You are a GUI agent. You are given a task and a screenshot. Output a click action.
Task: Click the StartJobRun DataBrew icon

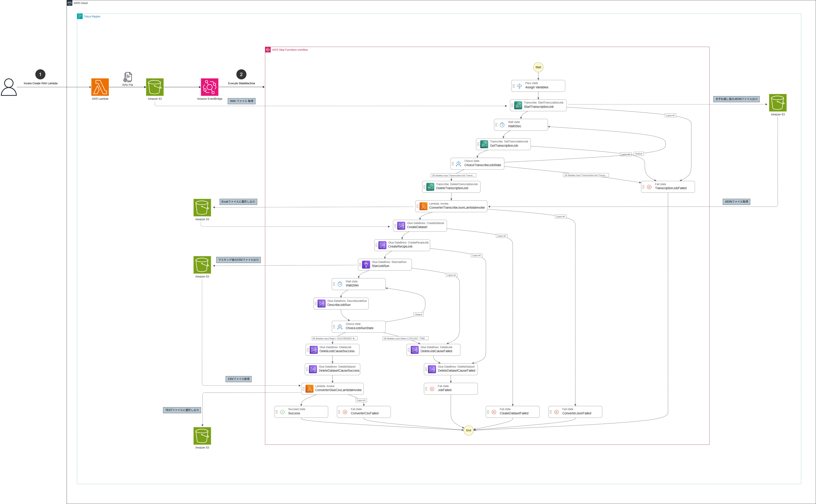coord(366,265)
